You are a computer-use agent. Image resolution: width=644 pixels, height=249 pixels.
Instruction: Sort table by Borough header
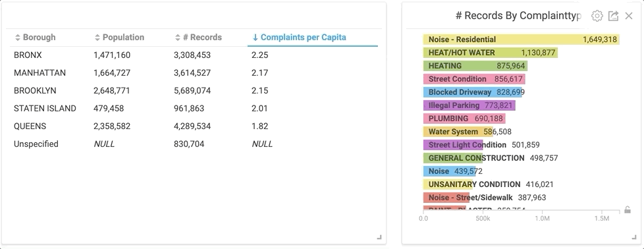click(39, 38)
